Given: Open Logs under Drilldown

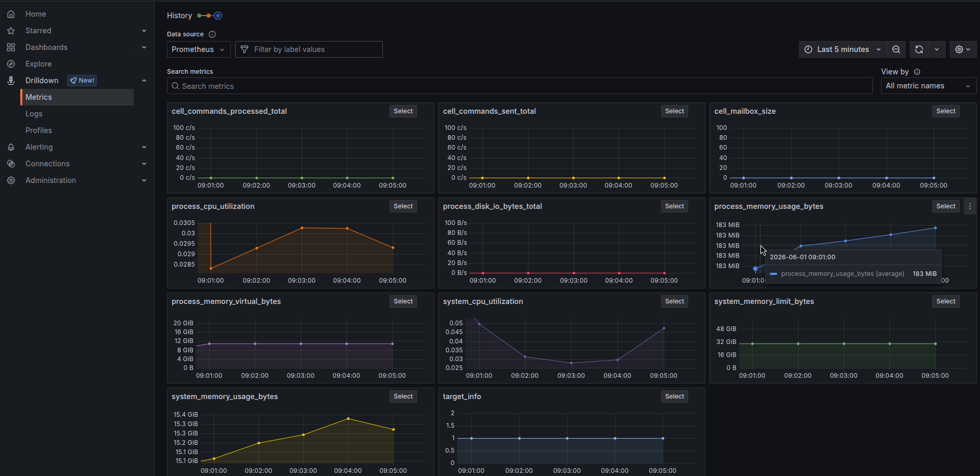Looking at the screenshot, I should (34, 114).
